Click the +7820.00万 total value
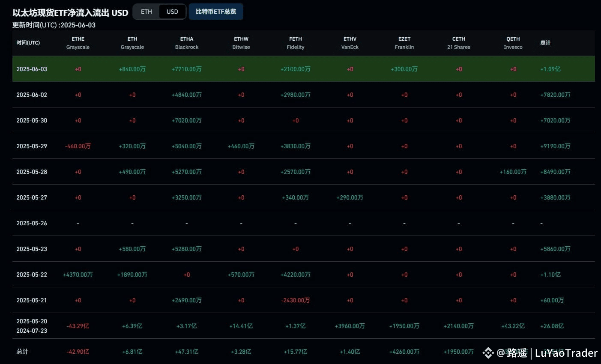601x364 pixels. (x=555, y=95)
